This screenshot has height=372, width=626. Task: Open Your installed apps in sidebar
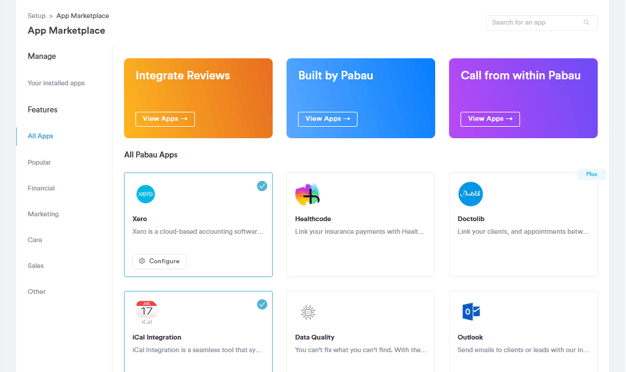tap(56, 83)
